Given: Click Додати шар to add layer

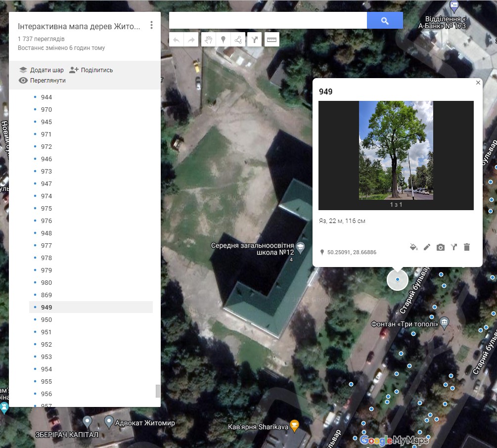Looking at the screenshot, I should [42, 70].
